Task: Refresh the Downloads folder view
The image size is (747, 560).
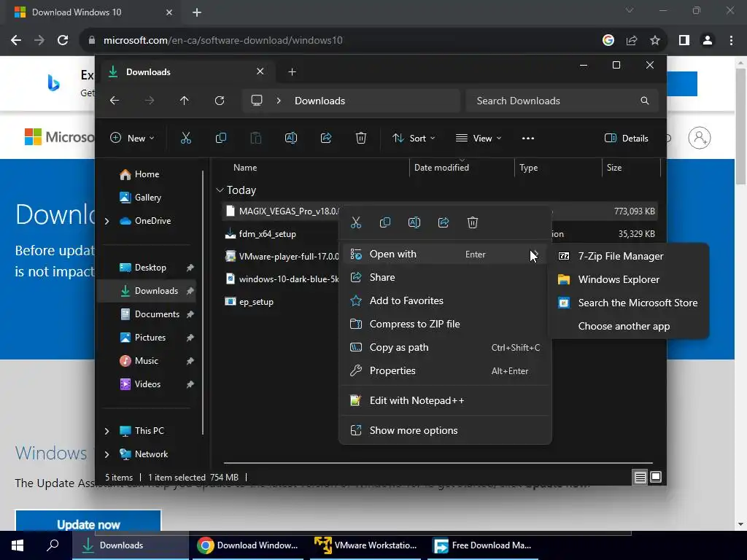Action: point(219,101)
